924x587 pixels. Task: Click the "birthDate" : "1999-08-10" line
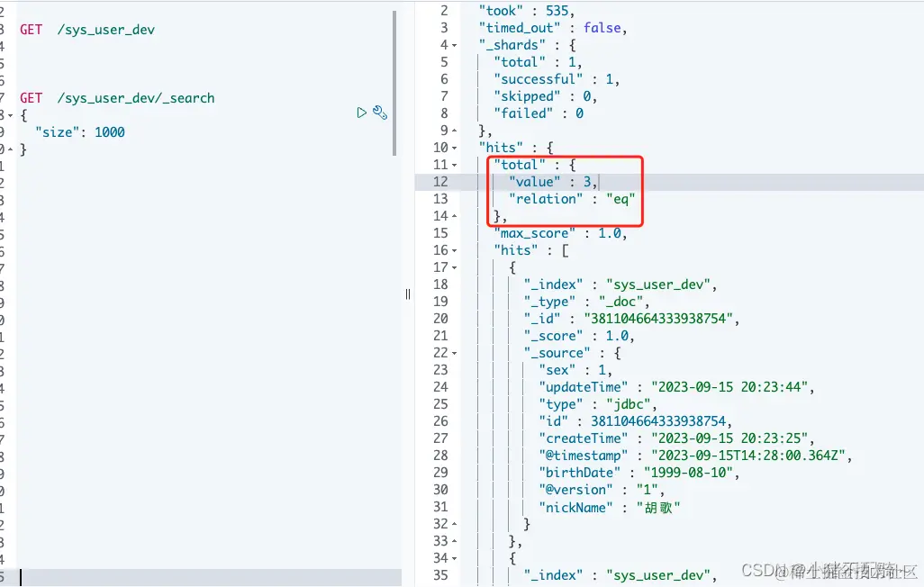tap(639, 473)
